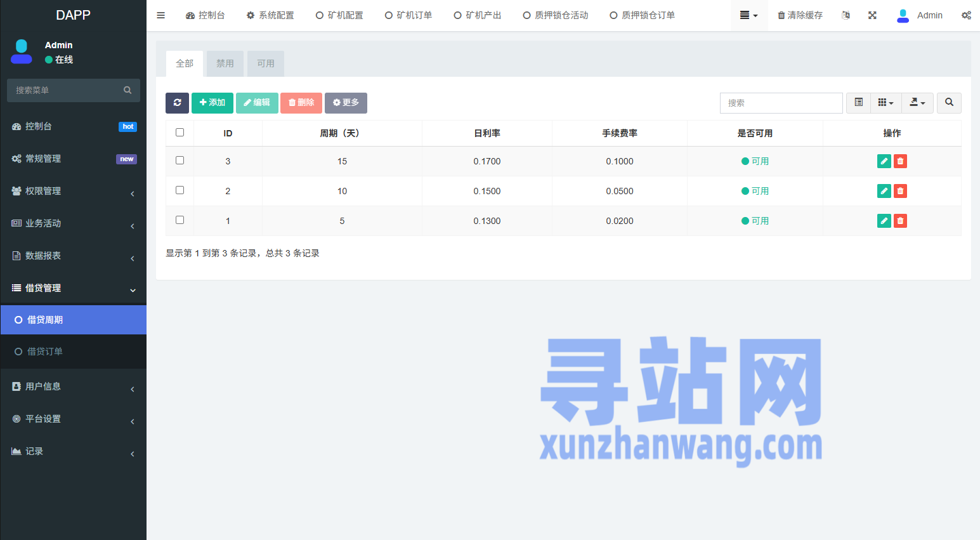
Task: Open the export data dropdown
Action: (x=917, y=103)
